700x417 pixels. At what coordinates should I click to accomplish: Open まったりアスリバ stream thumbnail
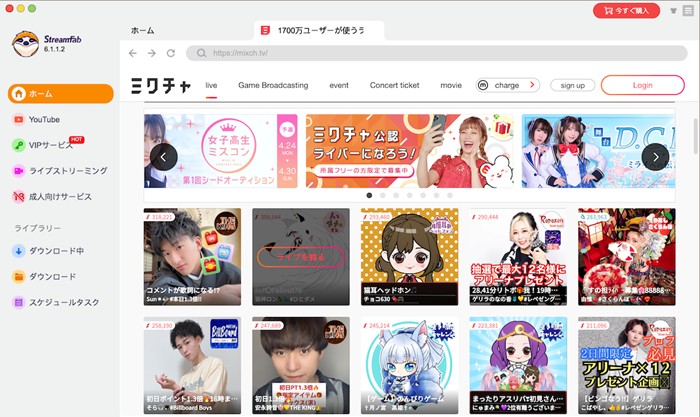[518, 366]
